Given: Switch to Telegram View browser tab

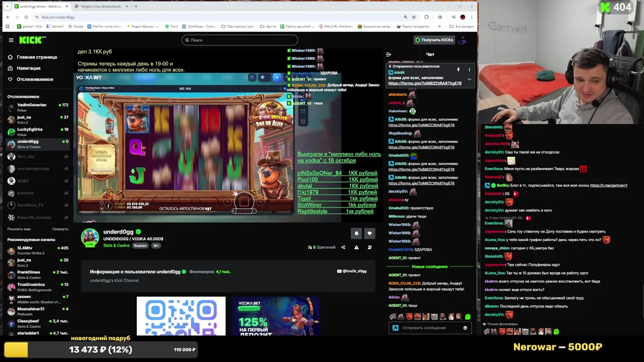Looking at the screenshot, I should pos(101,7).
